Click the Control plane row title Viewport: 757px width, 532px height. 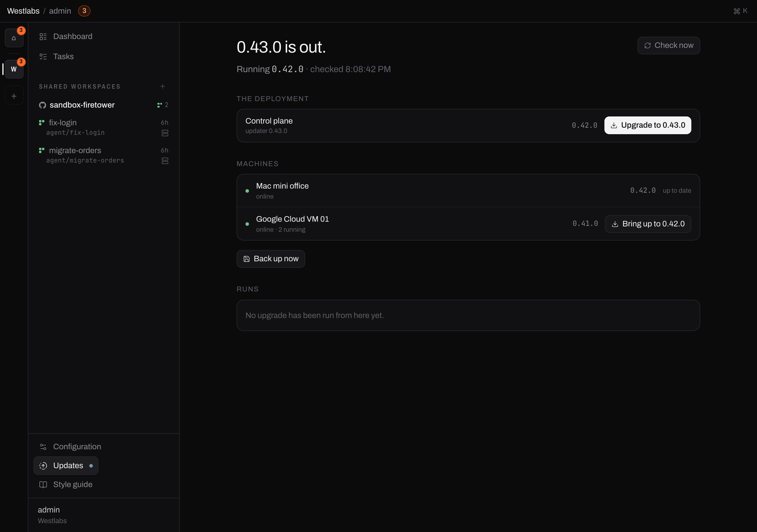[269, 121]
